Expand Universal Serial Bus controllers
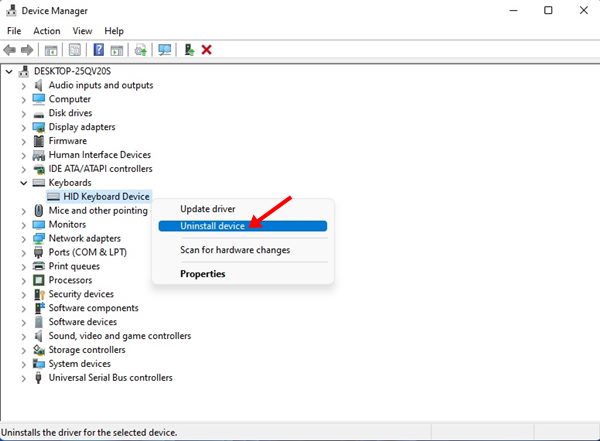 coord(24,378)
